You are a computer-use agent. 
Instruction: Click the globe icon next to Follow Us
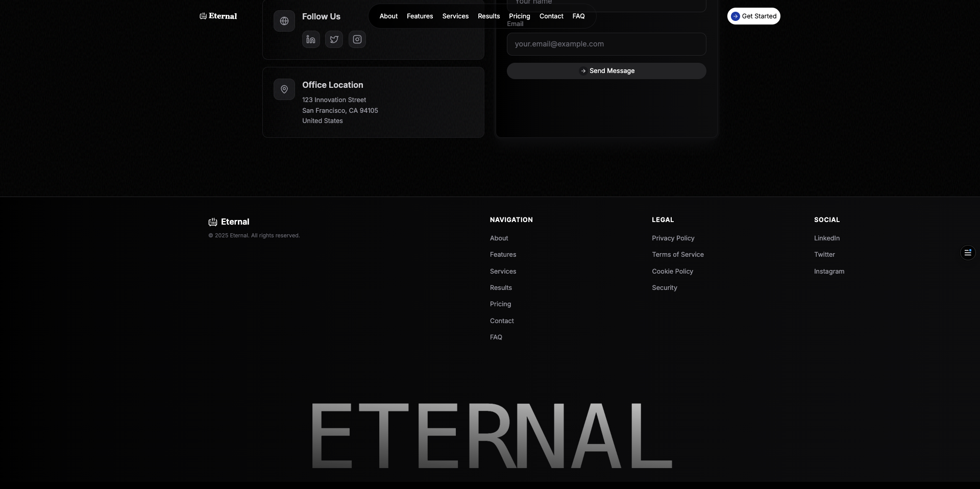click(x=284, y=21)
